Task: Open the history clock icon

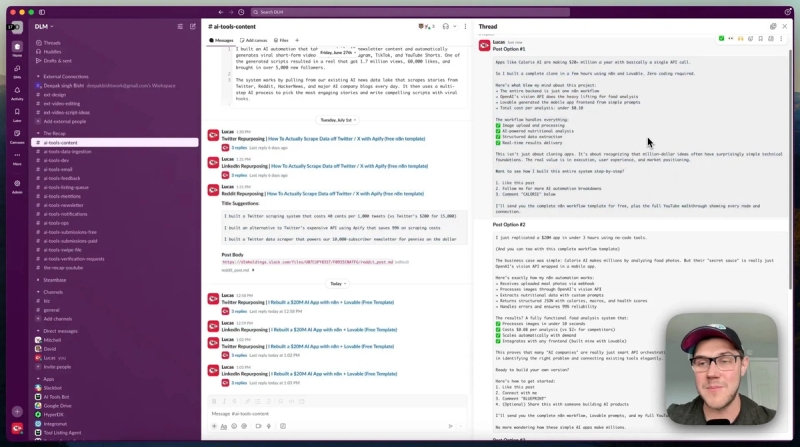Action: point(241,12)
